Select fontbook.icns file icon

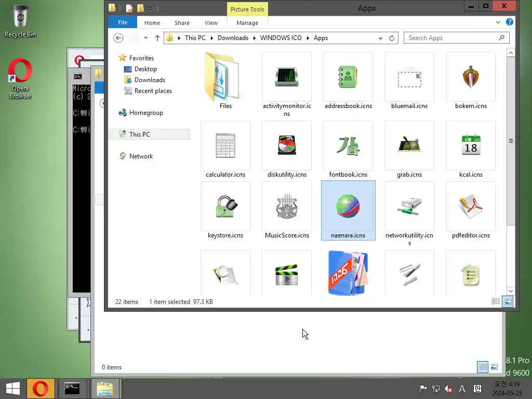[x=348, y=145]
